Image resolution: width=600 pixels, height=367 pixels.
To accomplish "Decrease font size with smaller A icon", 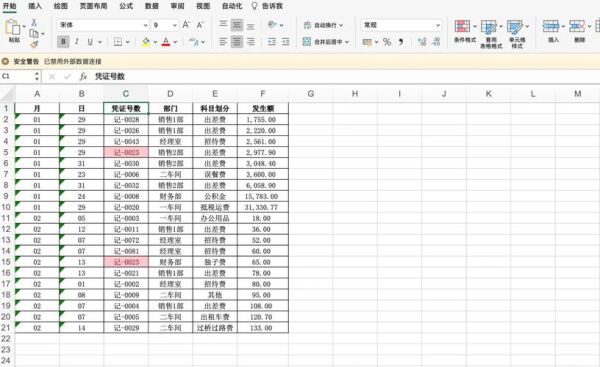I will click(x=200, y=25).
